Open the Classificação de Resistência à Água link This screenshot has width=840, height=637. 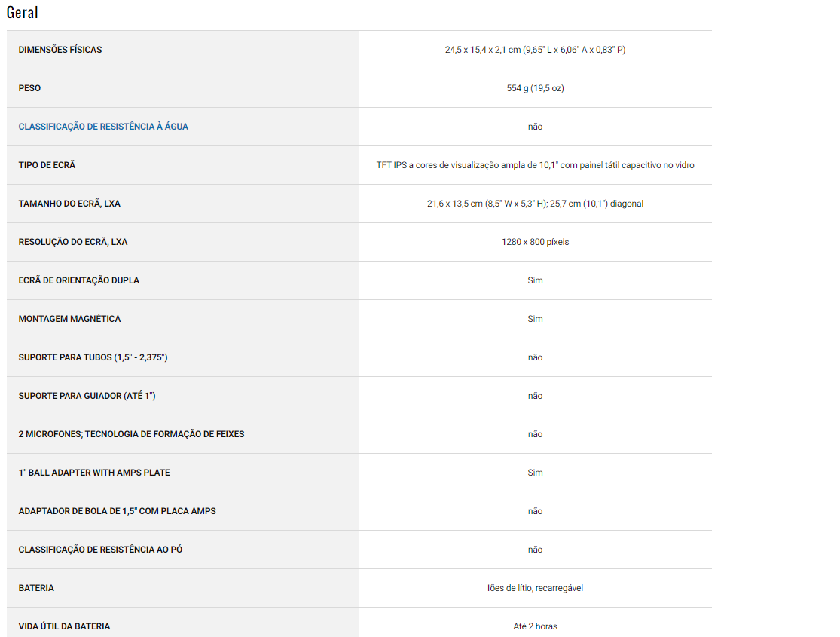103,127
